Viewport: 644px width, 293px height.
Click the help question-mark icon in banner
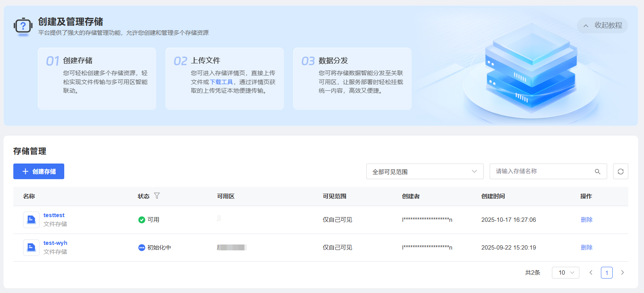23,26
